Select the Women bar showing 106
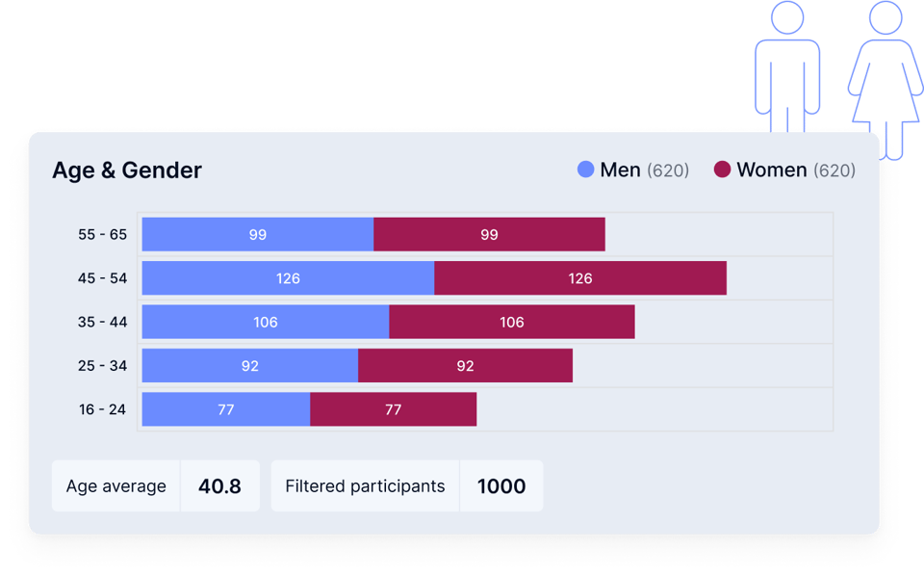The height and width of the screenshot is (576, 924). click(x=511, y=322)
